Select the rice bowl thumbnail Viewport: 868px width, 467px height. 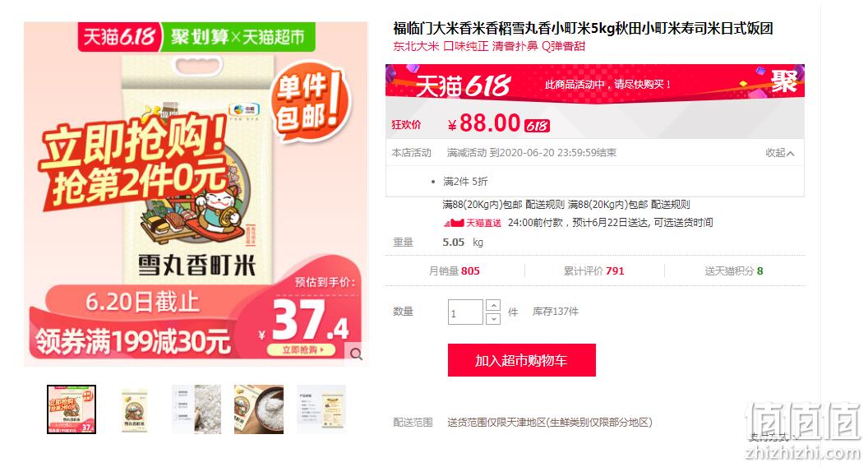[259, 409]
